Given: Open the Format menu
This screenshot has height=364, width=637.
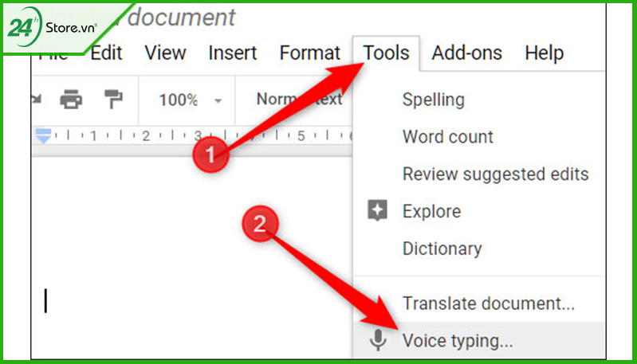Looking at the screenshot, I should [309, 53].
